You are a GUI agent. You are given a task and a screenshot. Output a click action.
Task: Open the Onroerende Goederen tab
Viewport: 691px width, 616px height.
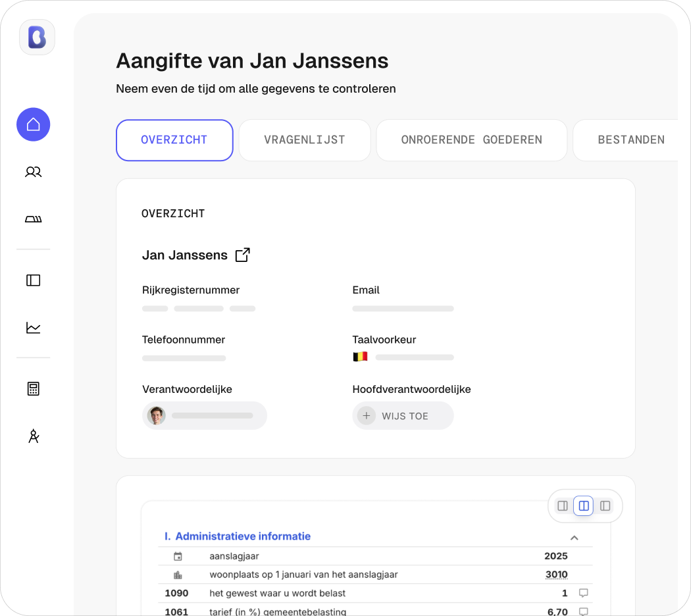(472, 140)
